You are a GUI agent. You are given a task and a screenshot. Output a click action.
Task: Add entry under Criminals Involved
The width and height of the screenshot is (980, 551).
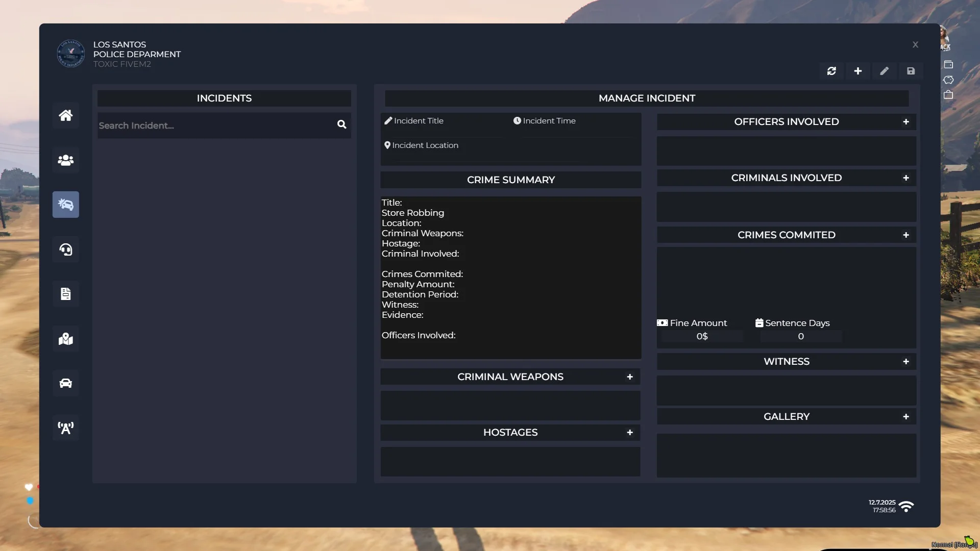(906, 178)
